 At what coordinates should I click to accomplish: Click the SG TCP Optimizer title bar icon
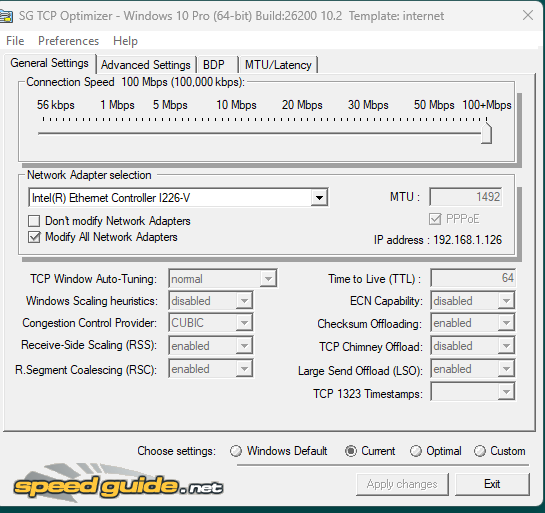click(6, 16)
